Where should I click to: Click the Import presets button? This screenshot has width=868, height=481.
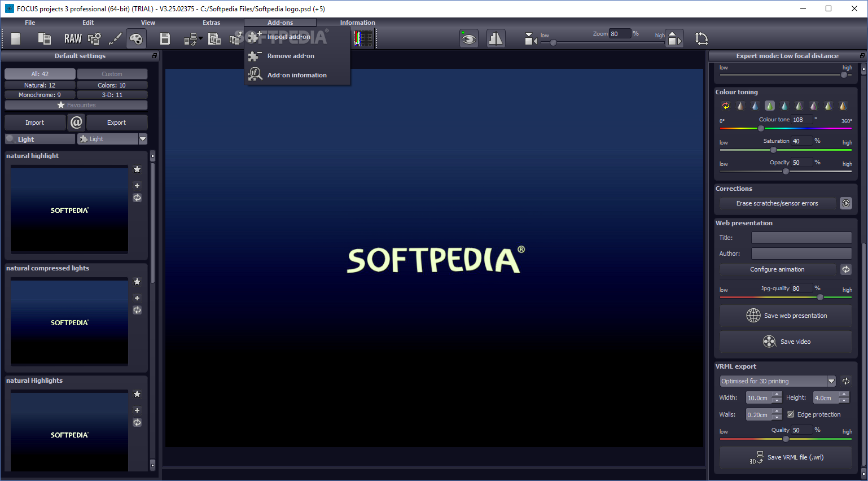pos(35,123)
